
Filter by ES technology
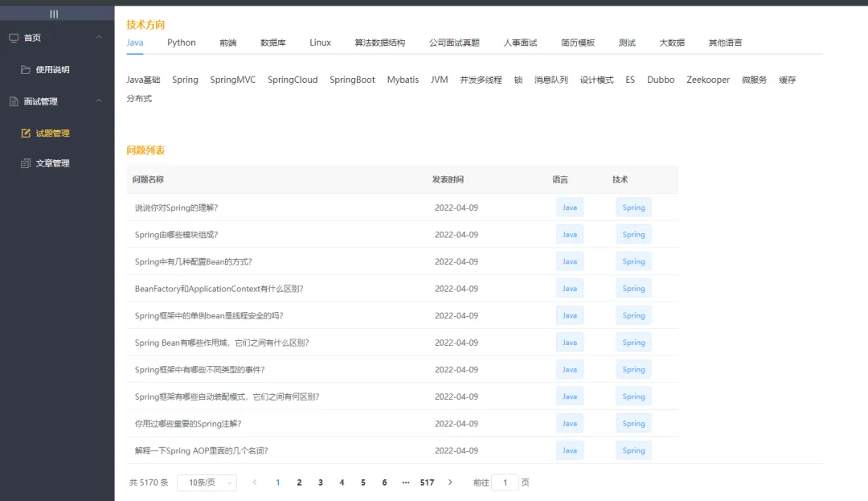tap(630, 80)
